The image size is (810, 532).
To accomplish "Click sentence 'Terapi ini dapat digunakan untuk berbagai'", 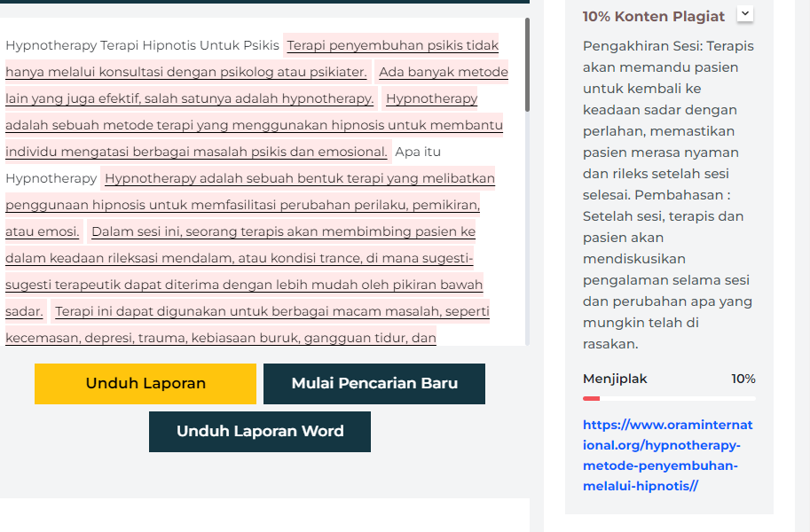I will coord(272,311).
